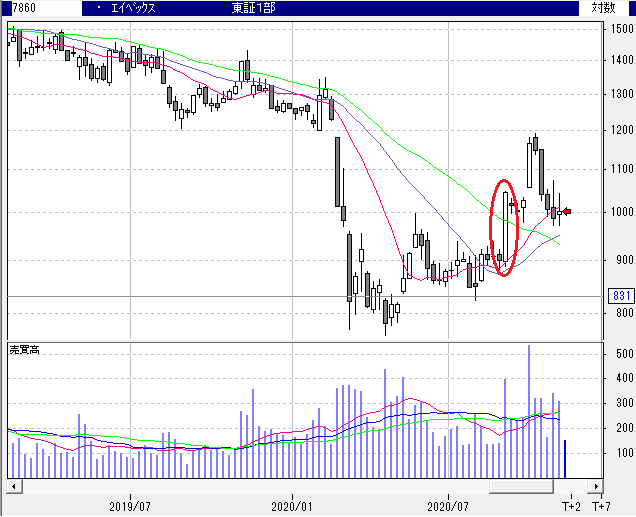Click the 1500 price axis label
Viewport: 636px width, 517px height.
tap(622, 29)
